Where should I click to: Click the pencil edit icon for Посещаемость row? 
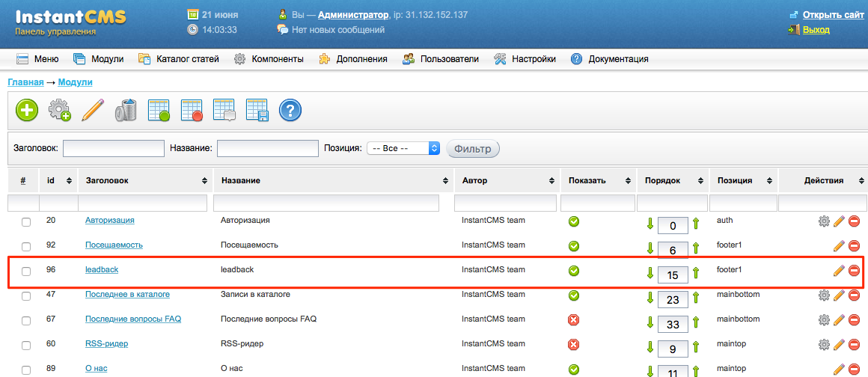click(839, 245)
